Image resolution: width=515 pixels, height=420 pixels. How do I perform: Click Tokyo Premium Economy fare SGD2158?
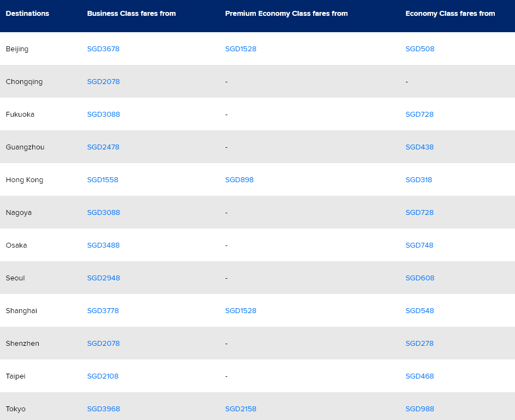point(241,409)
